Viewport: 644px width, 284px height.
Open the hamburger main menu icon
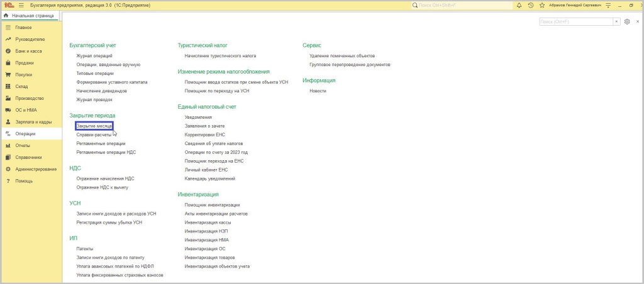(x=20, y=5)
